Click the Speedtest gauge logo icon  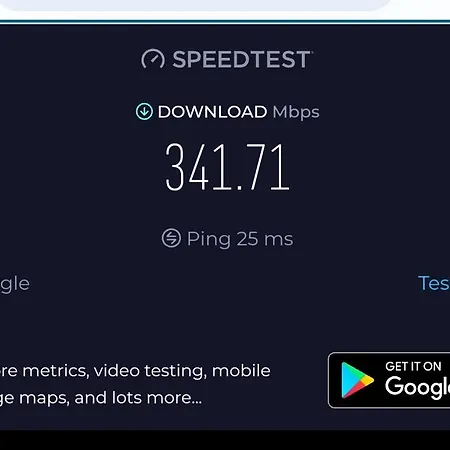[x=153, y=59]
